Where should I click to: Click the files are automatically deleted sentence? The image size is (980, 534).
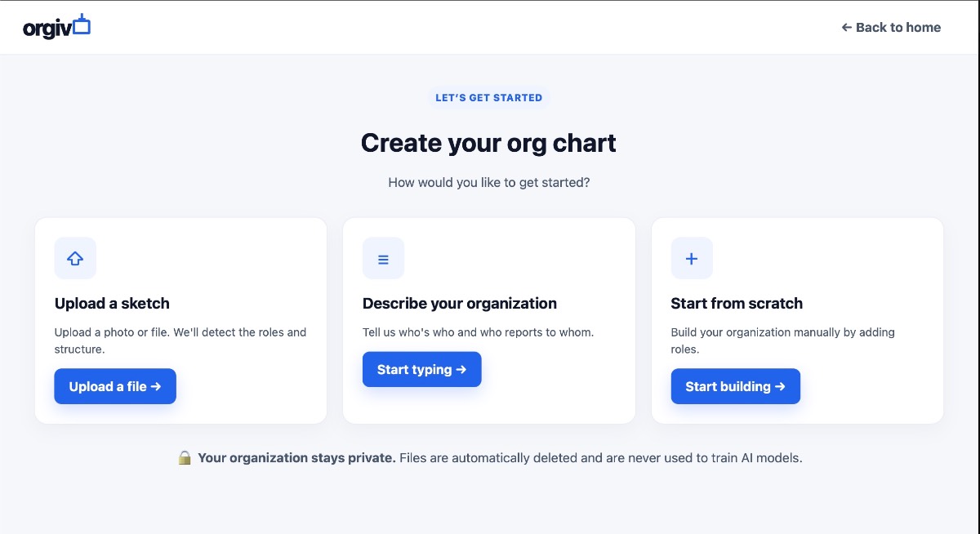[x=601, y=458]
